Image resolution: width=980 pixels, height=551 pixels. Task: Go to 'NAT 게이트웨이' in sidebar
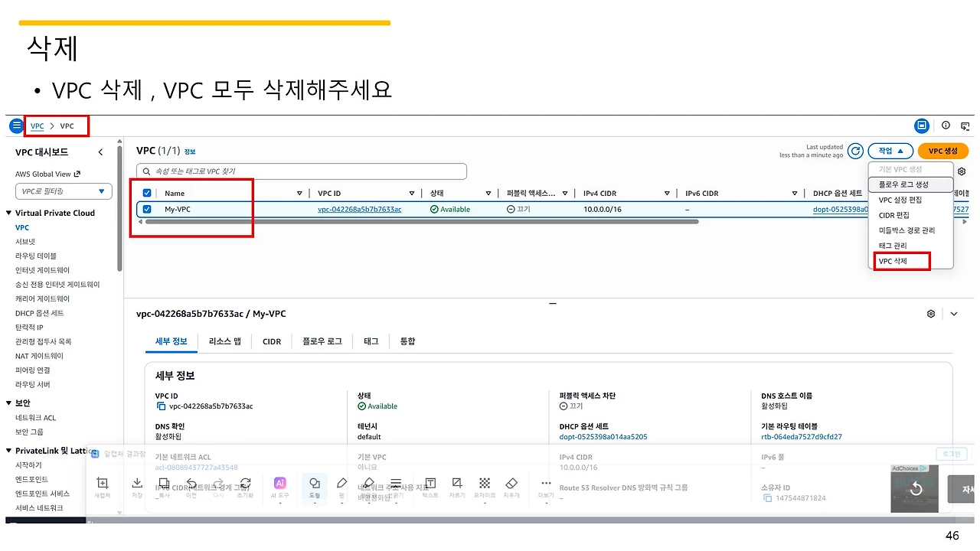point(39,356)
